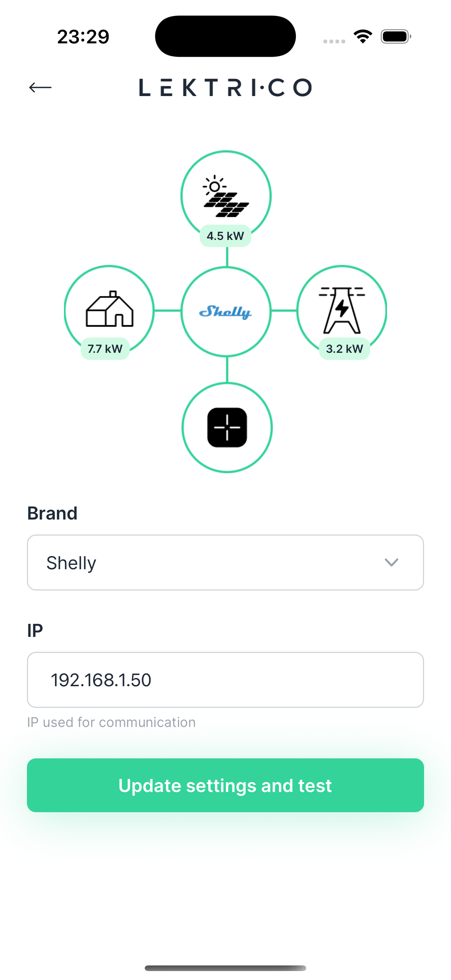The width and height of the screenshot is (451, 980).
Task: Tap the back arrow icon
Action: [x=40, y=87]
